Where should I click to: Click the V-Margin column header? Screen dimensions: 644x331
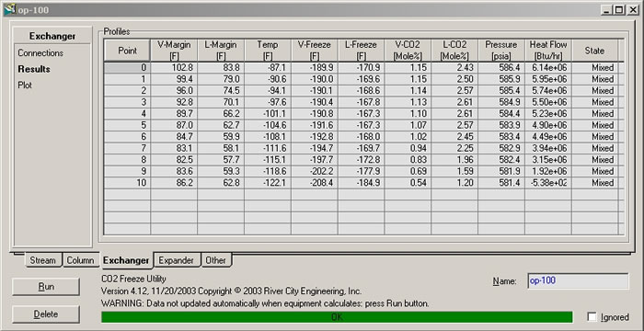pos(174,51)
